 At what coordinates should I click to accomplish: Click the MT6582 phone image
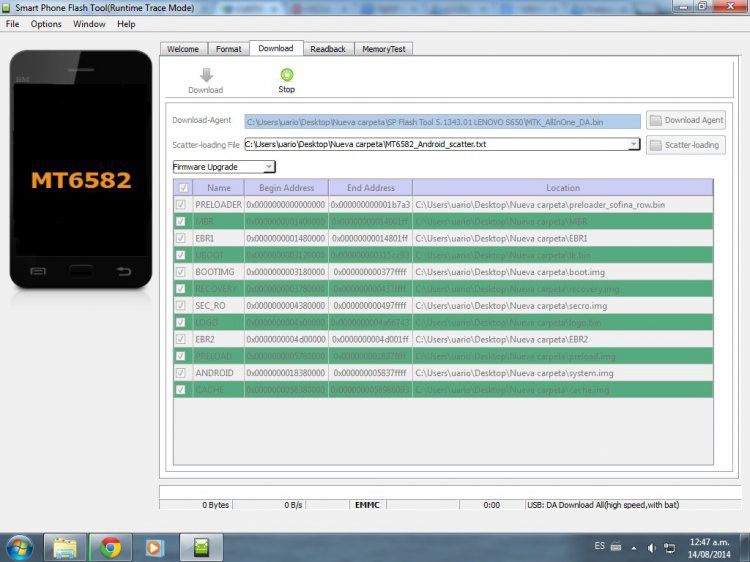[81, 169]
